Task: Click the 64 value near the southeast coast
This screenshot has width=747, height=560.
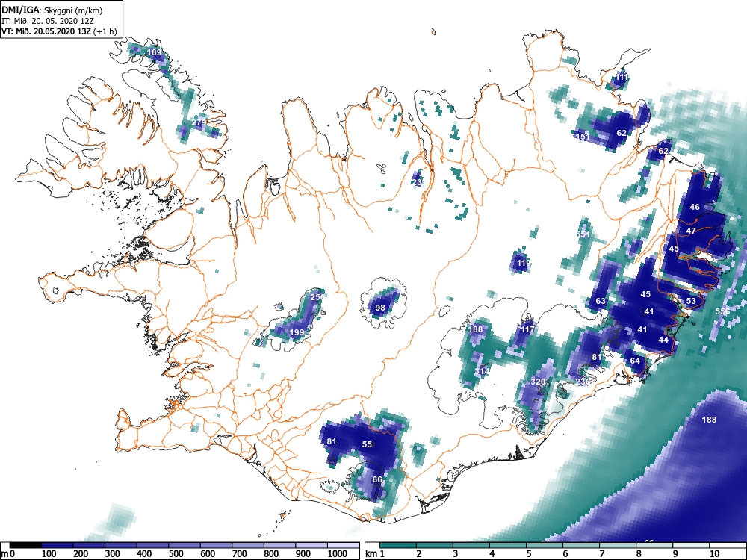Action: point(635,361)
